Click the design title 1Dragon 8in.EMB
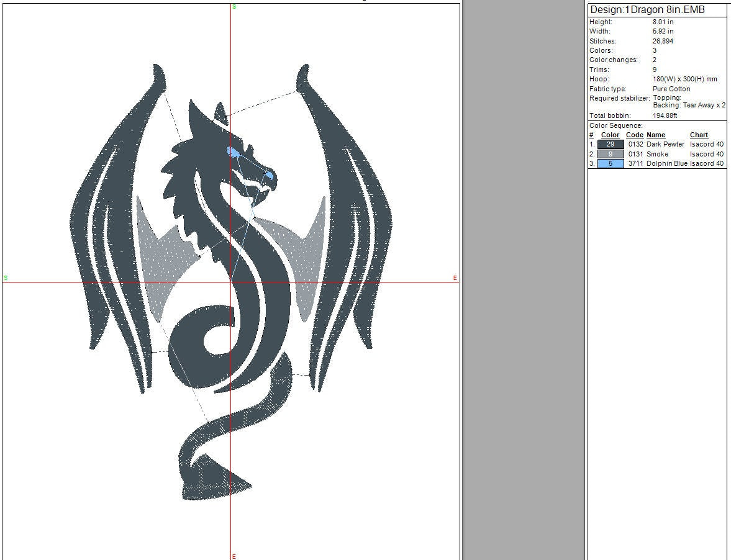Viewport: 731px width, 560px height. [x=647, y=10]
